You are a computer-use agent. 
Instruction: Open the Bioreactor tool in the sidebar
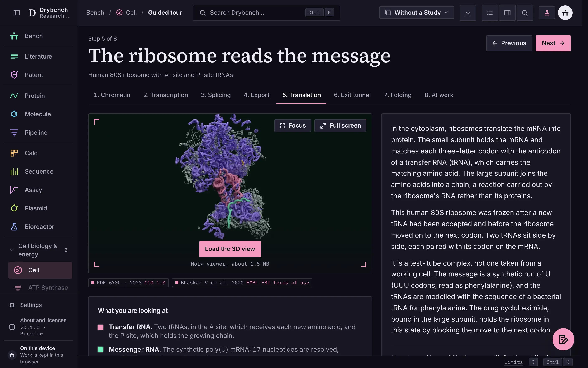click(x=38, y=227)
